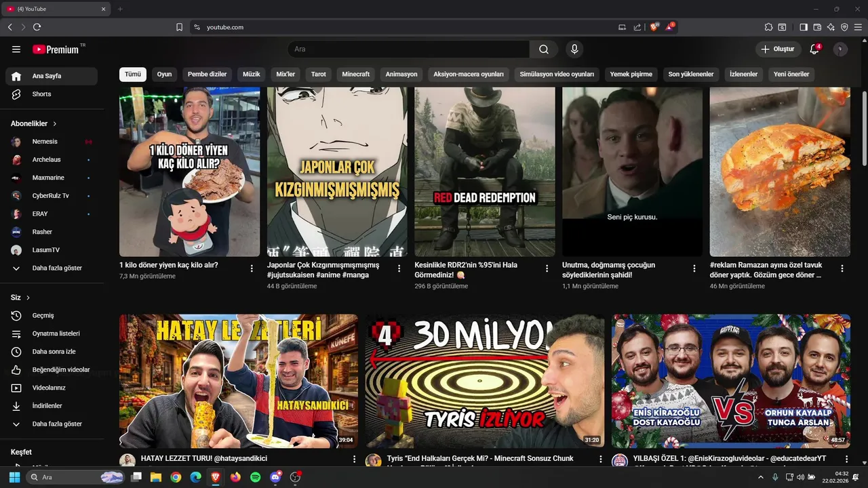Toggle the browser sidebar panel
Viewport: 868px width, 488px height.
coord(804,27)
